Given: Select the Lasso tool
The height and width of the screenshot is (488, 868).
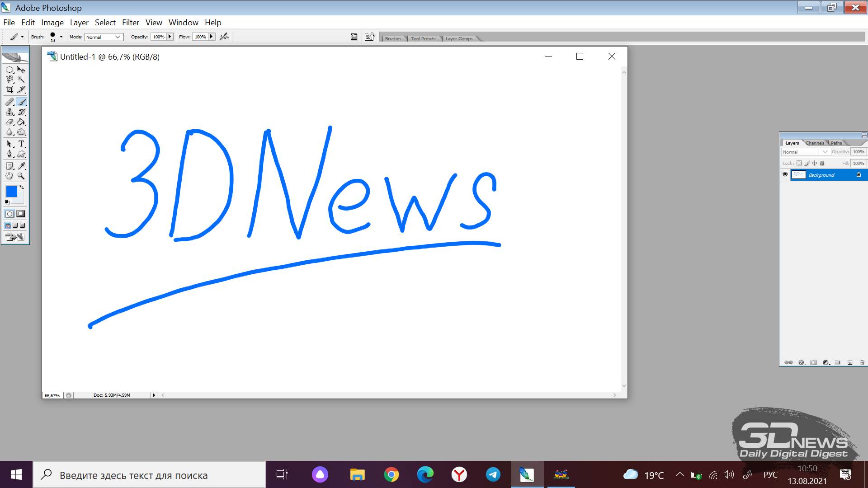Looking at the screenshot, I should click(9, 80).
